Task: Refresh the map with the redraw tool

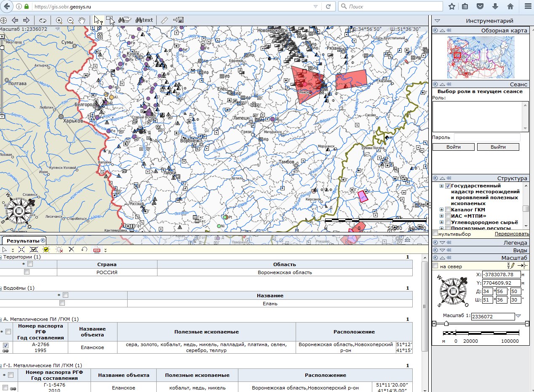Action: tap(43, 20)
